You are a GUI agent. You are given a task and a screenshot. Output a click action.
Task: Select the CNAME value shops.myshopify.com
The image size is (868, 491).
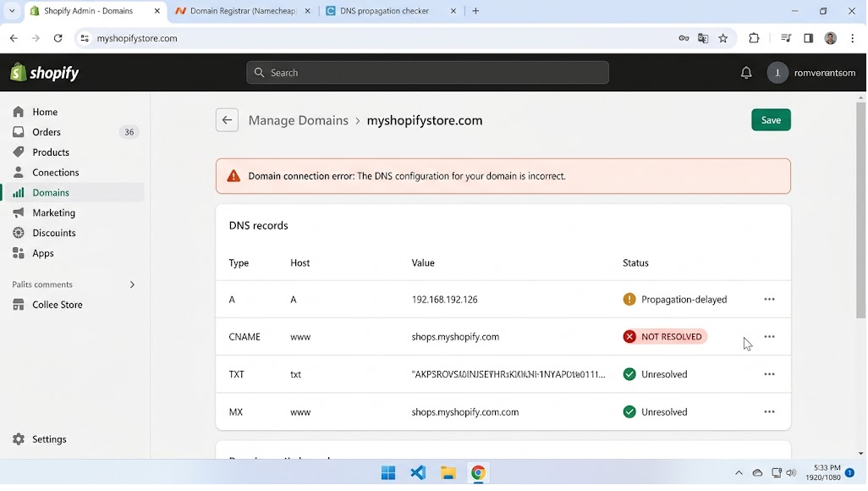[x=455, y=336]
